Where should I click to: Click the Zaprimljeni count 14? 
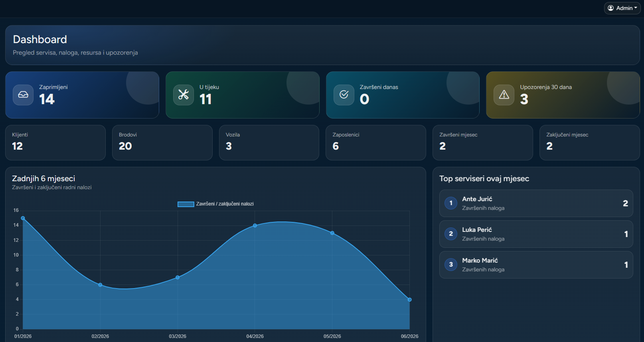47,99
